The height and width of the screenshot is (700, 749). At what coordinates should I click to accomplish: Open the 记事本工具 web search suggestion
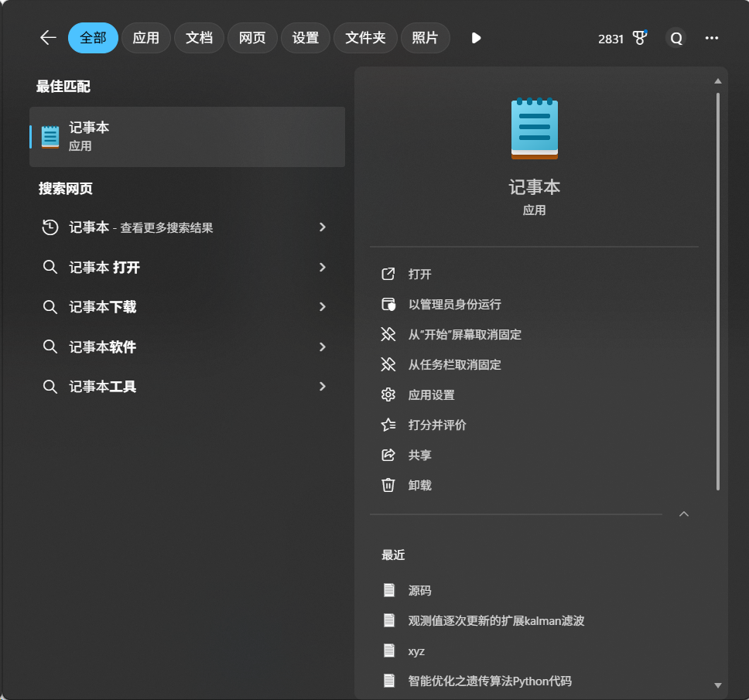(187, 386)
